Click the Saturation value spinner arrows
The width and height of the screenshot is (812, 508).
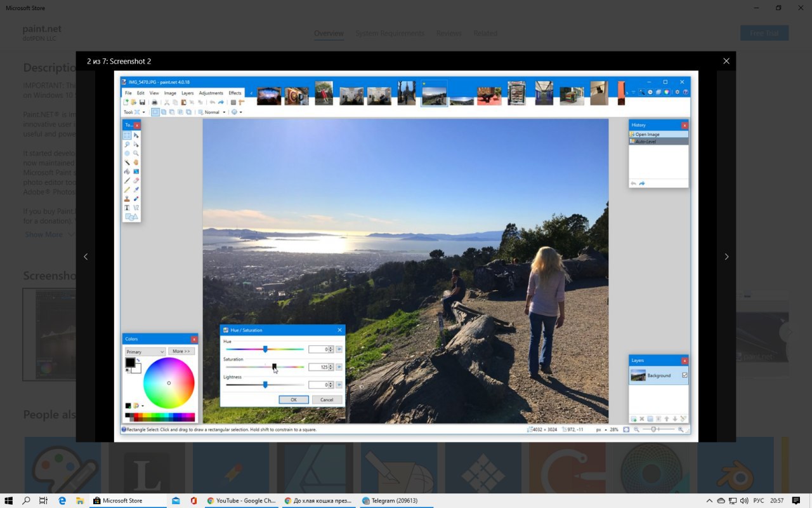coord(331,367)
